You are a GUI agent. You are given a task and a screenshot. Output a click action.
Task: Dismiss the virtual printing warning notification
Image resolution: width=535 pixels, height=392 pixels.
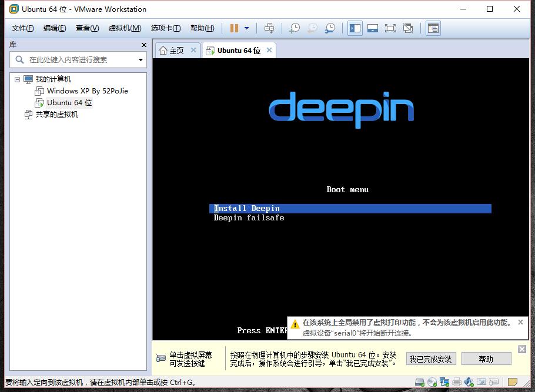point(520,322)
